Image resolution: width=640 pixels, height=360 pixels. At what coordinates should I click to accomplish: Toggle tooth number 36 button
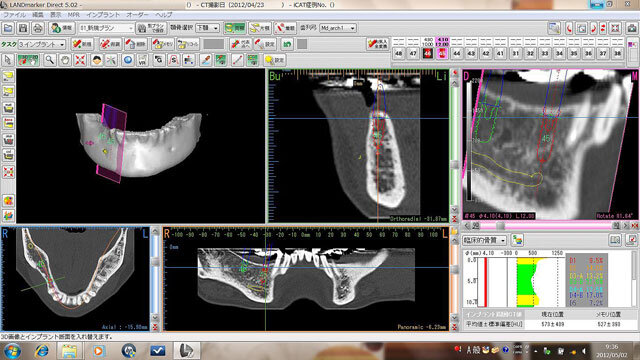tap(588, 53)
